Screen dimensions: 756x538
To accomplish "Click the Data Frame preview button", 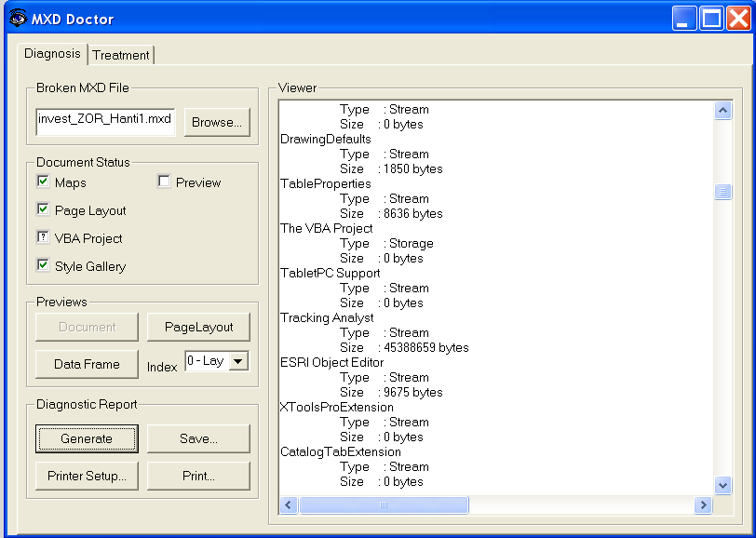I will pyautogui.click(x=87, y=365).
